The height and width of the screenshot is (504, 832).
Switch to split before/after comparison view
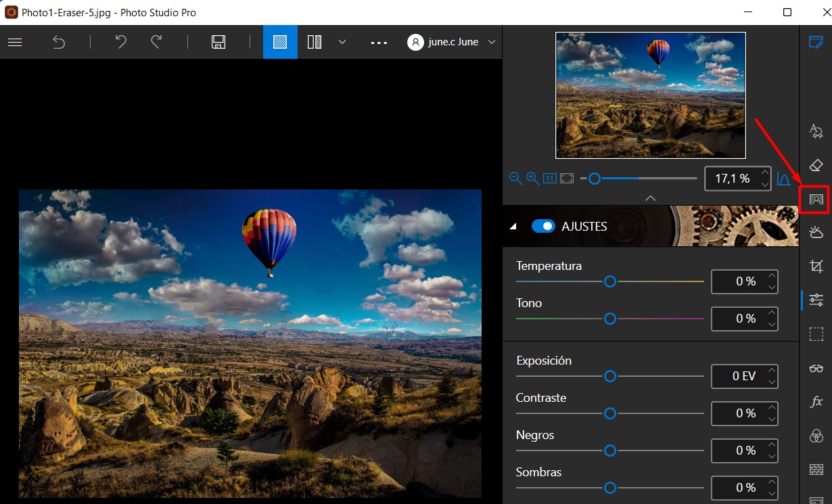[x=315, y=42]
